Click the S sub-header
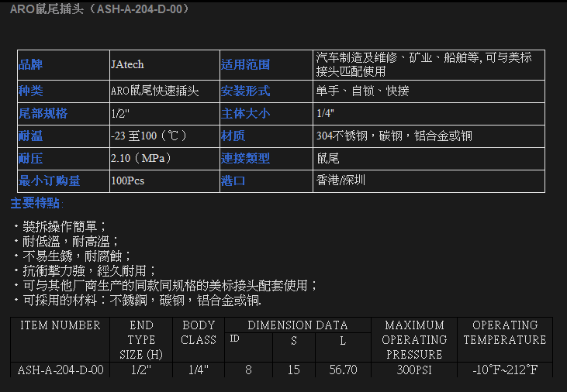Image resolution: width=567 pixels, height=392 pixels. tap(294, 341)
